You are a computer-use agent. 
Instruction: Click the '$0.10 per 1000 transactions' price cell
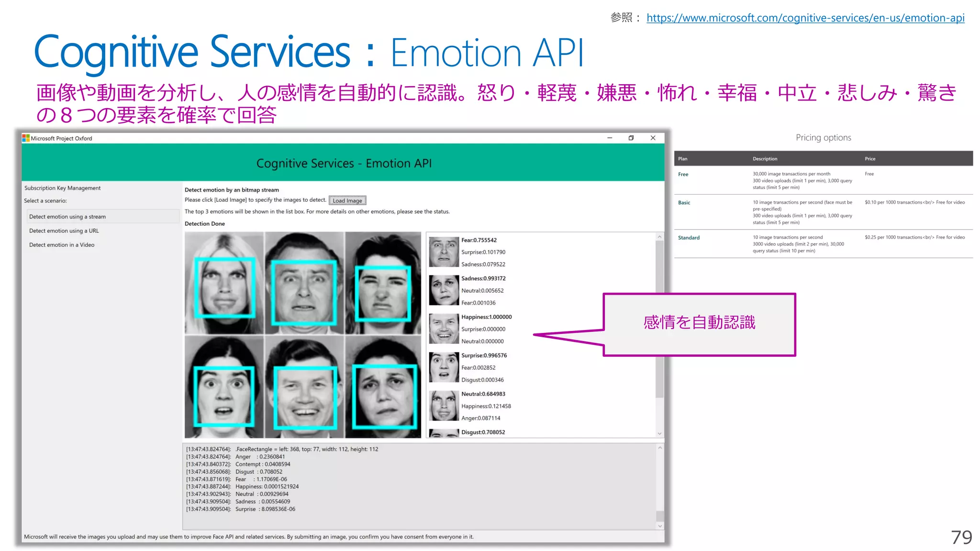click(x=915, y=202)
